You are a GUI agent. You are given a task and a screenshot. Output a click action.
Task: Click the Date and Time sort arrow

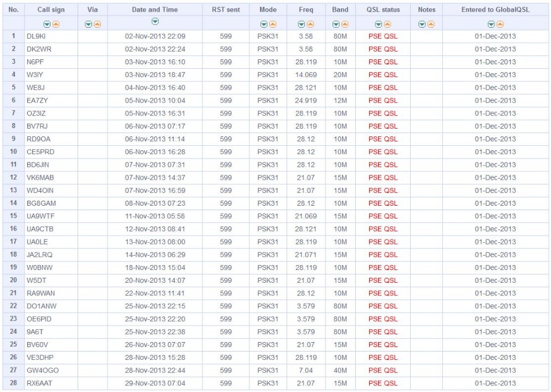155,22
